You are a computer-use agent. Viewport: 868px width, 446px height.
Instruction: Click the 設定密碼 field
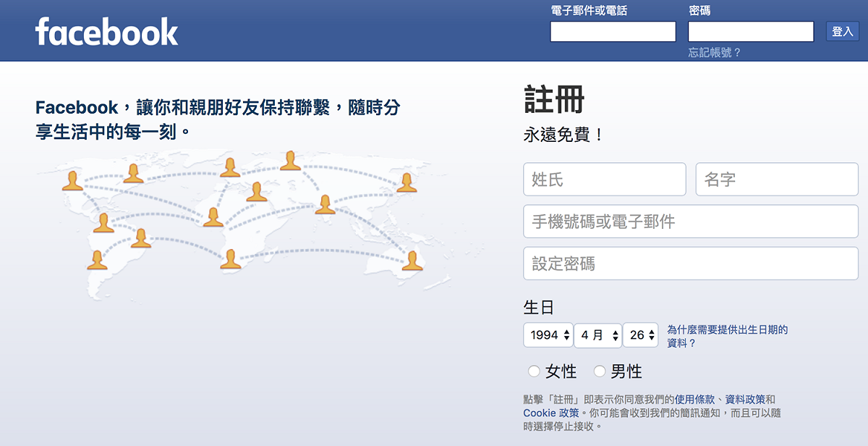click(691, 264)
